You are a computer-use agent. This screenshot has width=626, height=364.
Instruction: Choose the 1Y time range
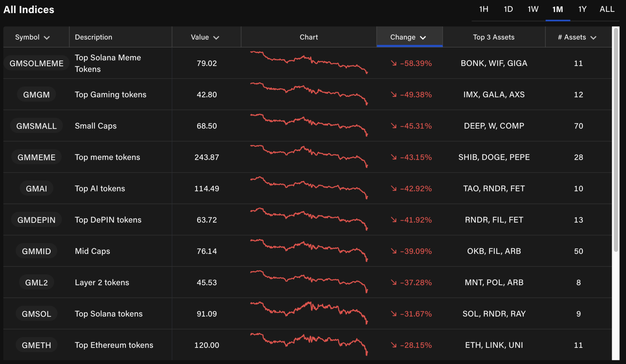(582, 9)
